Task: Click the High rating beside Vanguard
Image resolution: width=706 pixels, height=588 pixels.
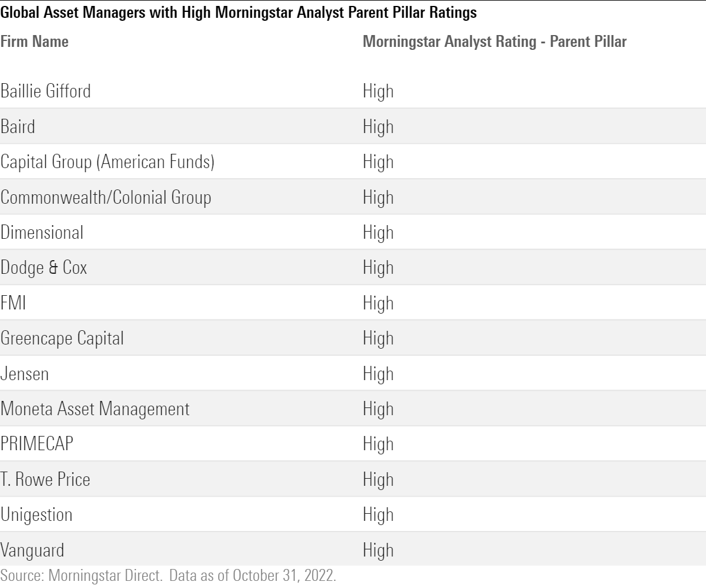Action: click(x=378, y=551)
